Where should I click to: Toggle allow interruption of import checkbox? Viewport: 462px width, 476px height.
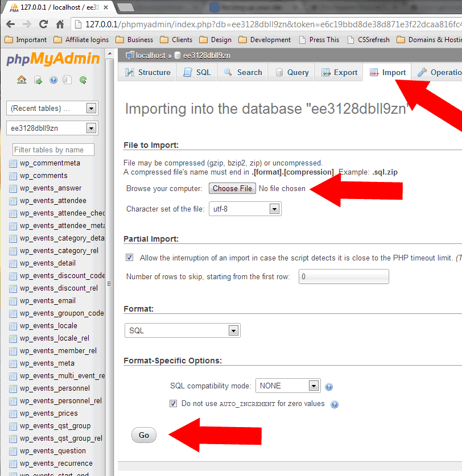[x=129, y=258]
